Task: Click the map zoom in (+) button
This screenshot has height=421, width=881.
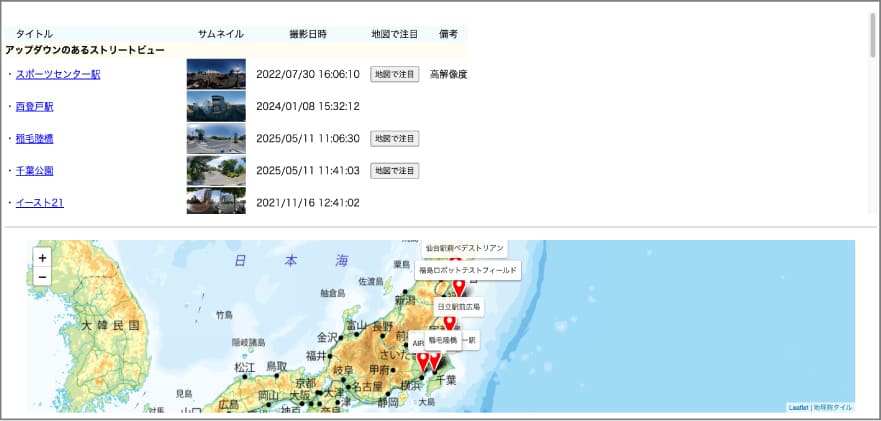Action: pyautogui.click(x=42, y=258)
